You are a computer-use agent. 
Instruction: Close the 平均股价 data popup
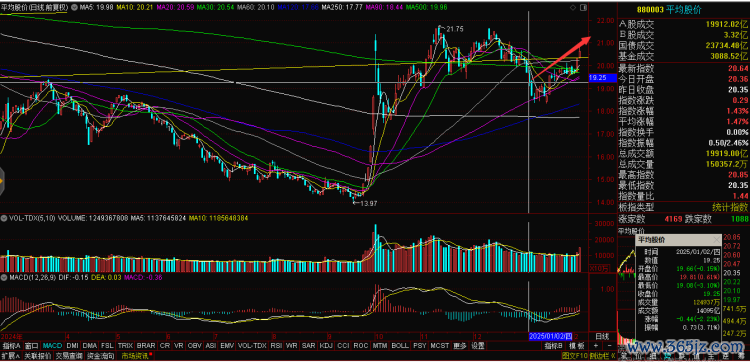coord(716,240)
